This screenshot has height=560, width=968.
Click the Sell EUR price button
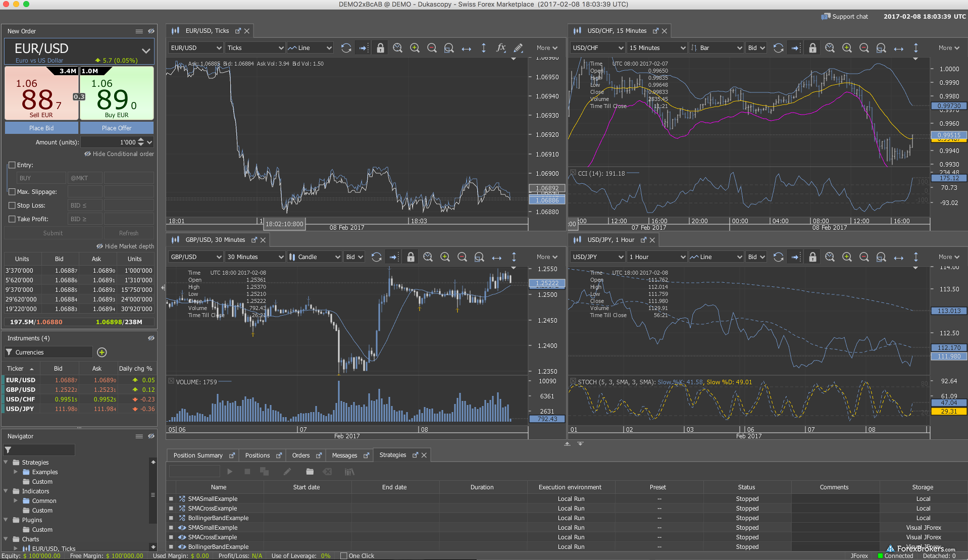[41, 93]
